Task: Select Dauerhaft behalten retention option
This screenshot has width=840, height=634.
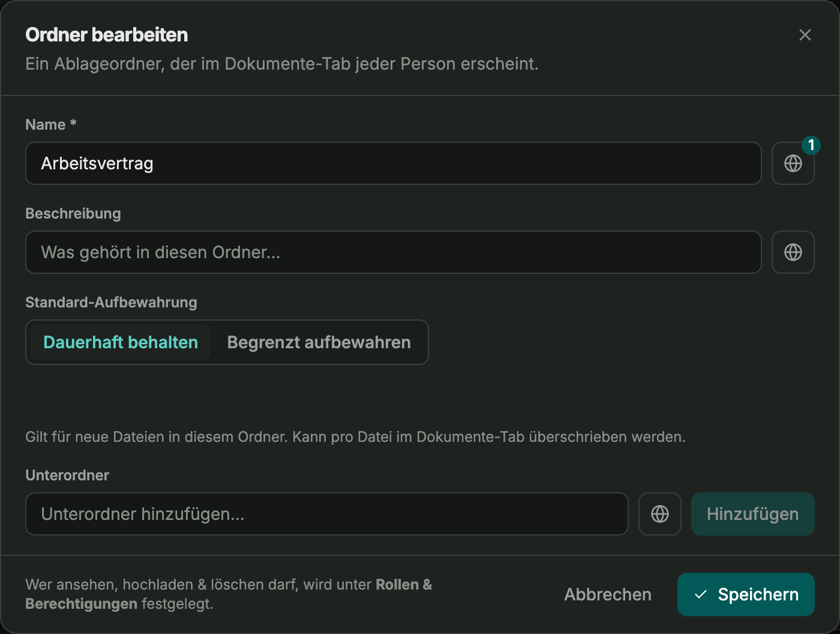Action: 121,342
